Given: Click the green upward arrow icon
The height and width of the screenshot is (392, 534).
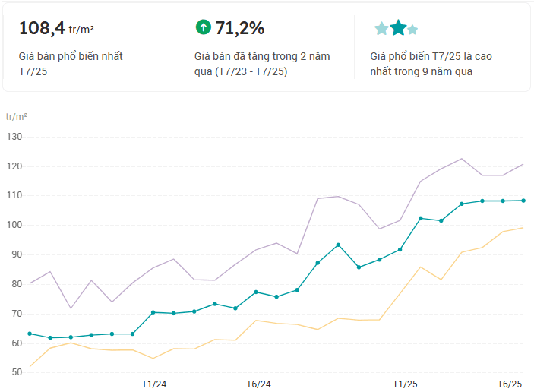Looking at the screenshot, I should [x=203, y=28].
